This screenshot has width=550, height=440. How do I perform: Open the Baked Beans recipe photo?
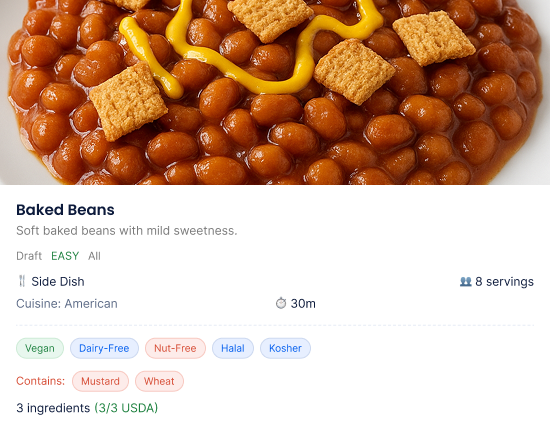coord(275,92)
